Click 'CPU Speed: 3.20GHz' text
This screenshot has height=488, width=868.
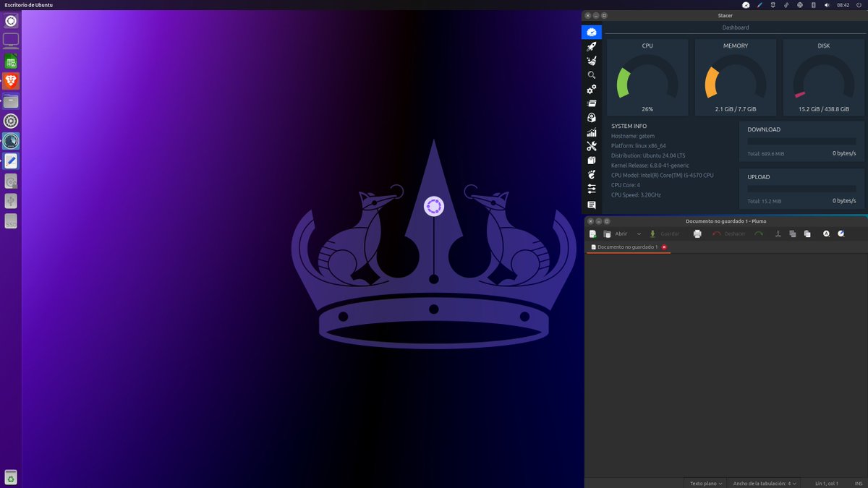click(636, 194)
